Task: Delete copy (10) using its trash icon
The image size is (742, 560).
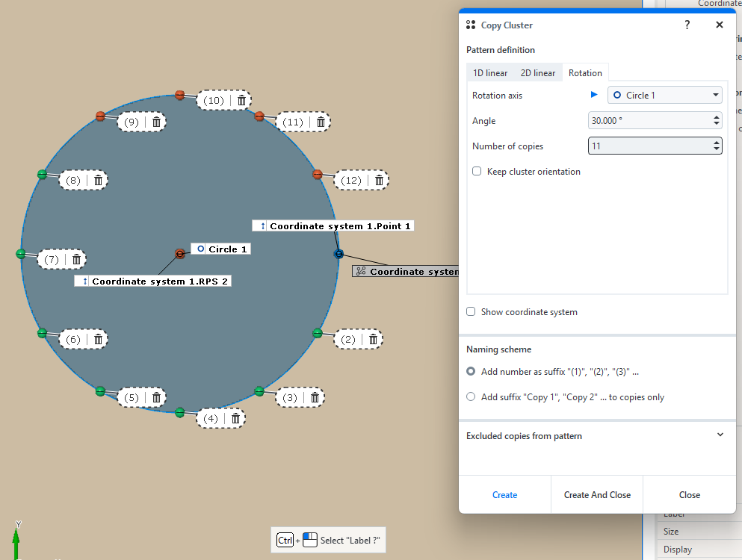Action: [241, 100]
